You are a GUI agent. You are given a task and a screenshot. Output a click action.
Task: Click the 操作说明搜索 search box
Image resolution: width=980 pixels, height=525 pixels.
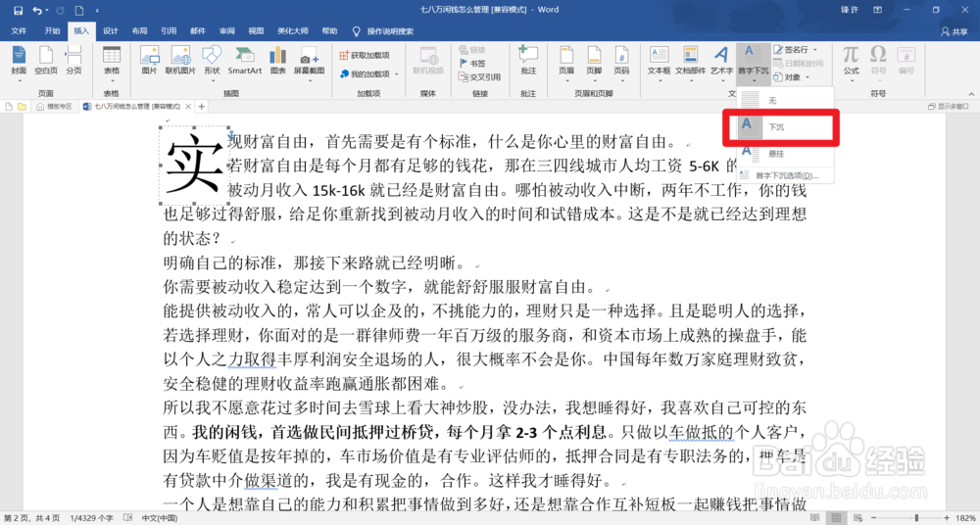coord(383,30)
